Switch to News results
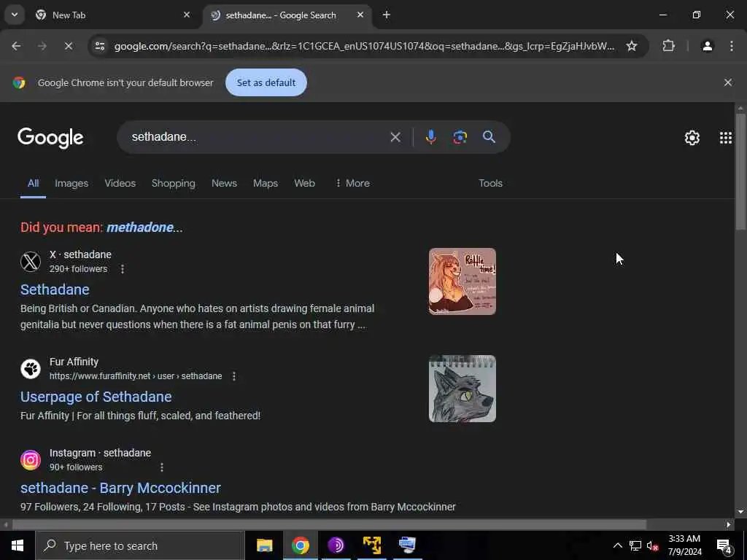This screenshot has width=747, height=560. (x=224, y=183)
